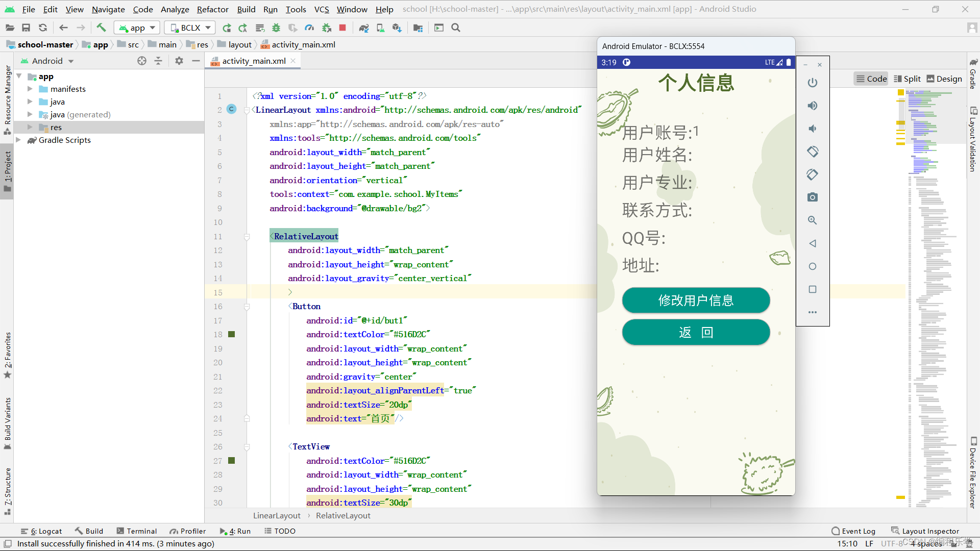Screen dimensions: 980x551
Task: Click emulator power button
Action: pyautogui.click(x=813, y=83)
